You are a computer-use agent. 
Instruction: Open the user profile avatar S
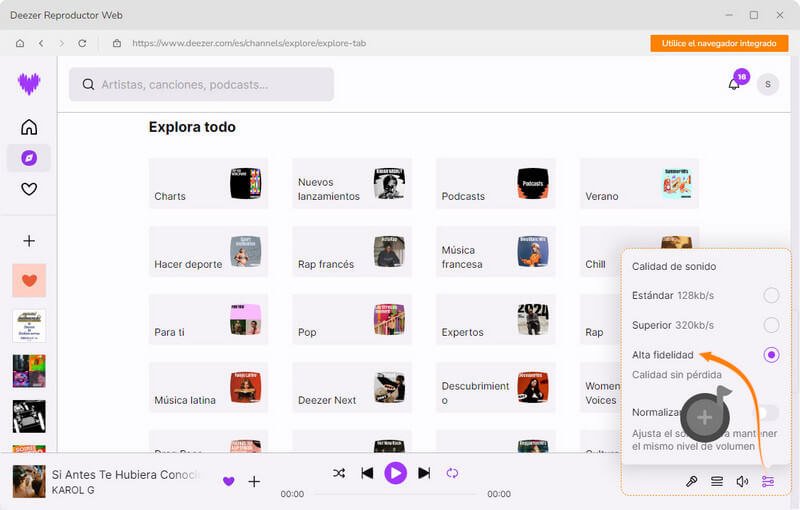(x=767, y=84)
